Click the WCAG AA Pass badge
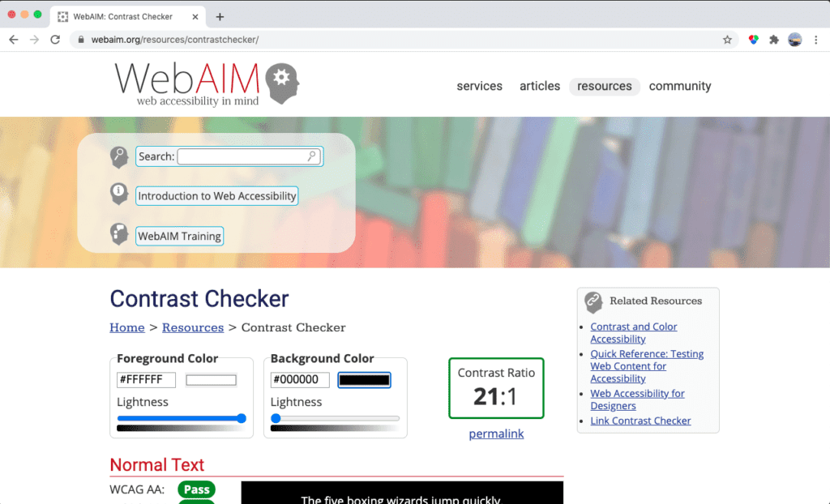 click(x=196, y=489)
